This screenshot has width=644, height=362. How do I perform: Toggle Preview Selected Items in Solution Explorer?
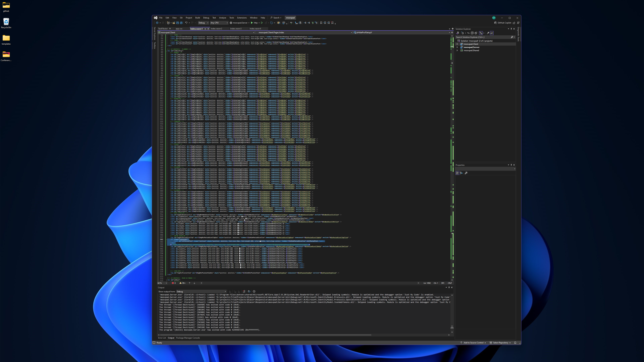[492, 33]
